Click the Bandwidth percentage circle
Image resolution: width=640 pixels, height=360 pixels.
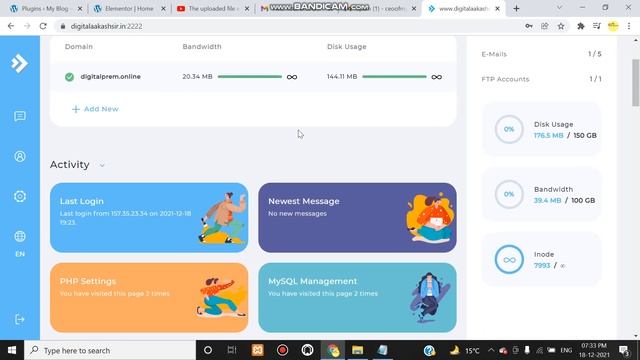tap(509, 194)
